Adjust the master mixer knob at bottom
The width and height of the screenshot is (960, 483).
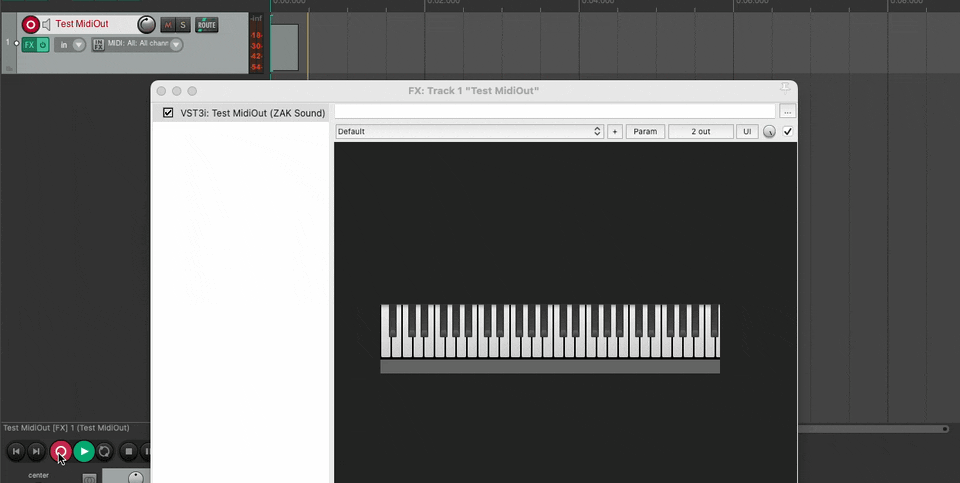(135, 477)
